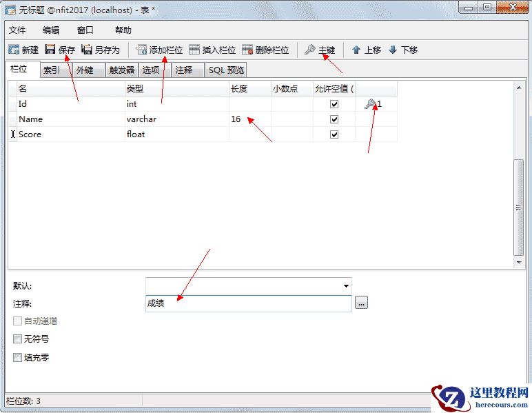Viewport: 532px width, 413px height.
Task: Click the float type cell
Action: pos(177,134)
